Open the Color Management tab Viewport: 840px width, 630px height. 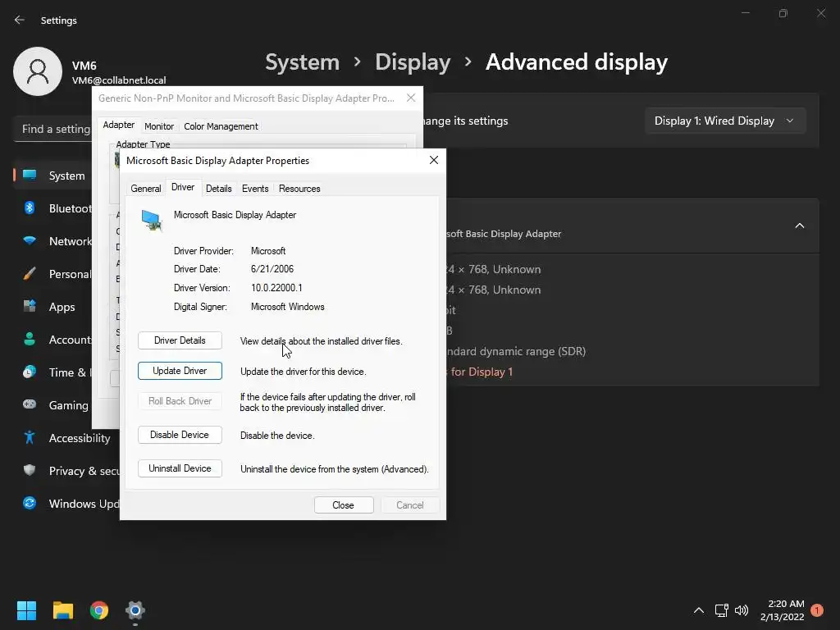click(x=221, y=126)
